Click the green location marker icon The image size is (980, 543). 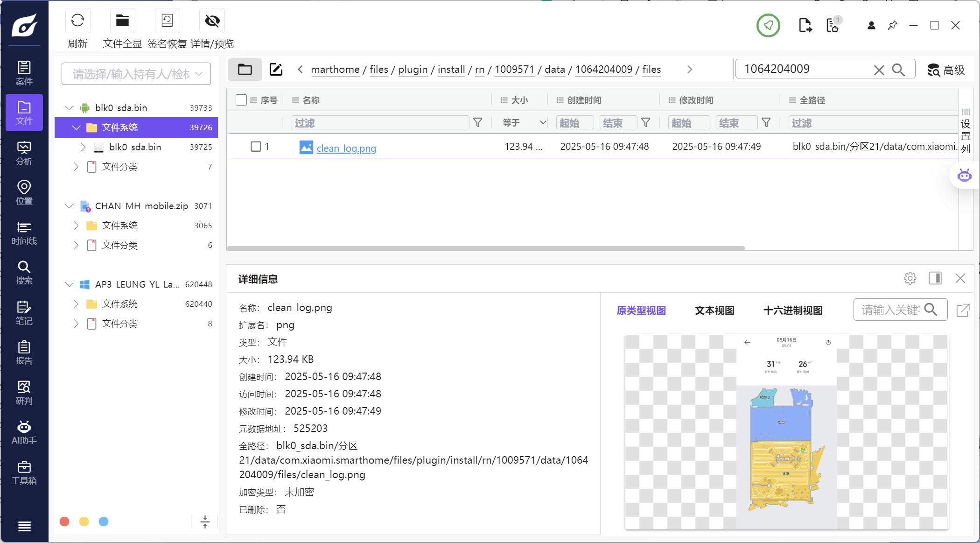[x=768, y=25]
